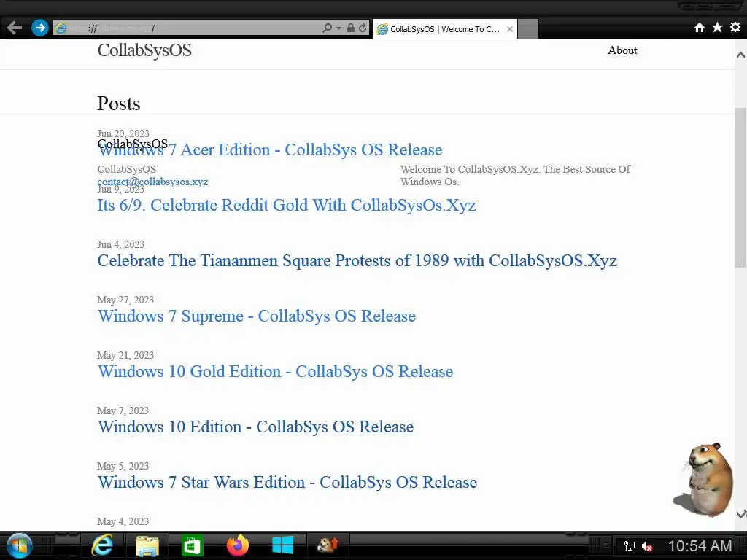Open Windows 7 Star Wars Edition post
747x560 pixels.
287,483
